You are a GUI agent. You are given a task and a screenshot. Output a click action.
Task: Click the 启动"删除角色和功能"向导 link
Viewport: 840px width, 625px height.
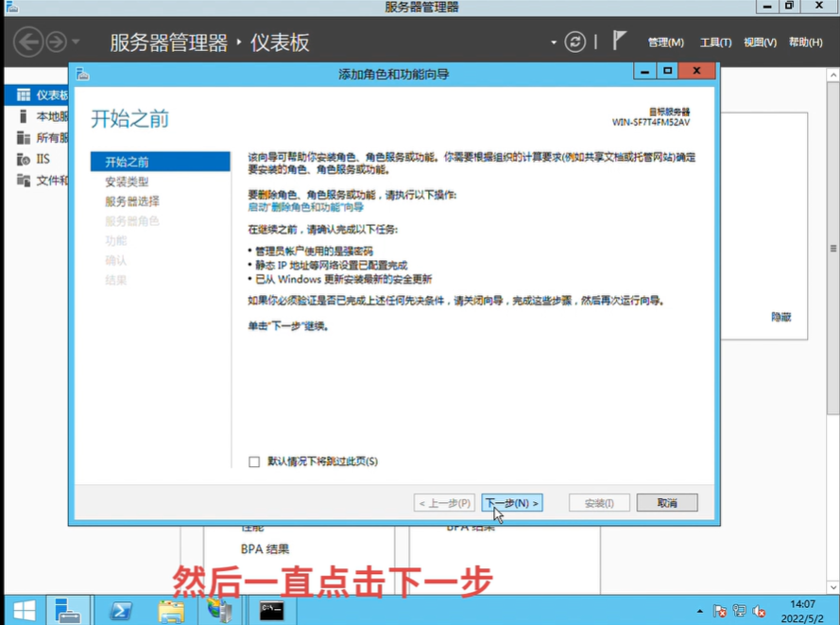306,207
